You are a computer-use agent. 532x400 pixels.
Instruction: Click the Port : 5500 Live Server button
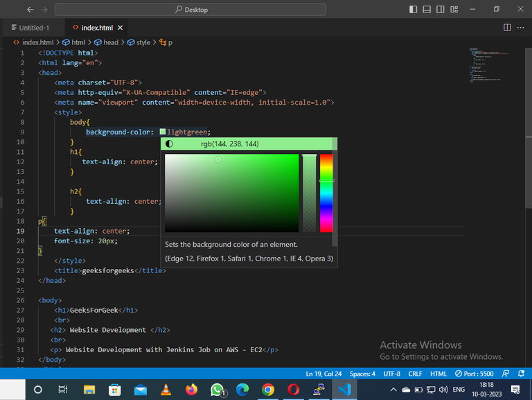(475, 374)
